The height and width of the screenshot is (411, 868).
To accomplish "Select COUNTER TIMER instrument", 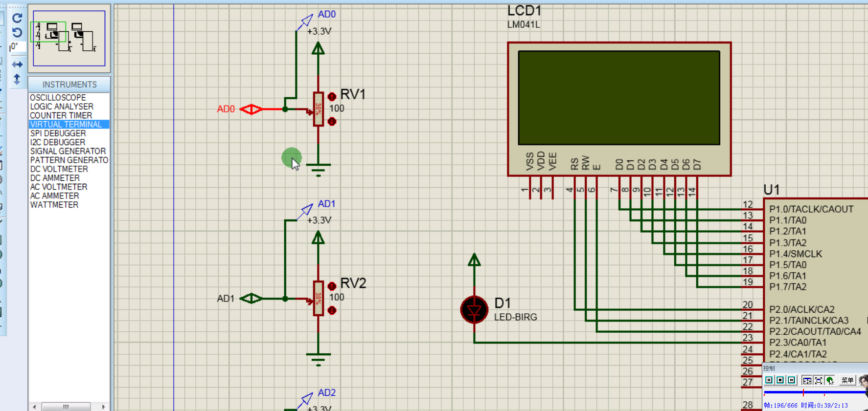I will pos(69,115).
